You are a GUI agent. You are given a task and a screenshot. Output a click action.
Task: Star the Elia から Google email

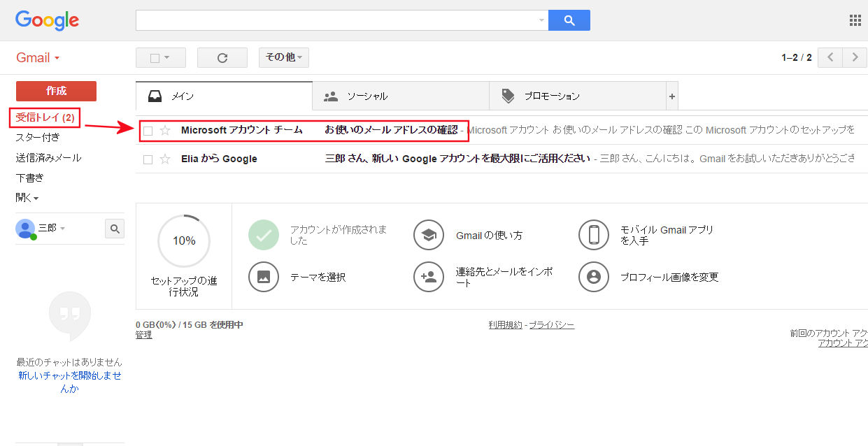[x=165, y=159]
